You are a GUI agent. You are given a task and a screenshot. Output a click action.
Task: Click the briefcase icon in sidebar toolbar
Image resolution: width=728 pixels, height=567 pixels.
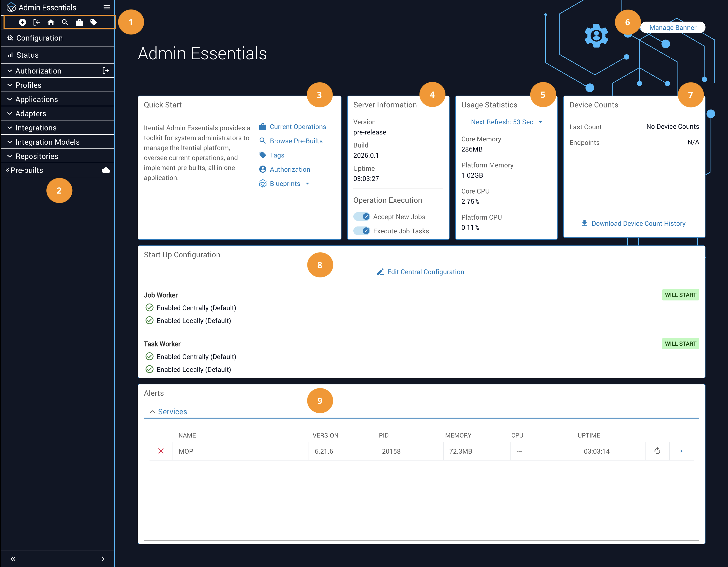tap(79, 22)
